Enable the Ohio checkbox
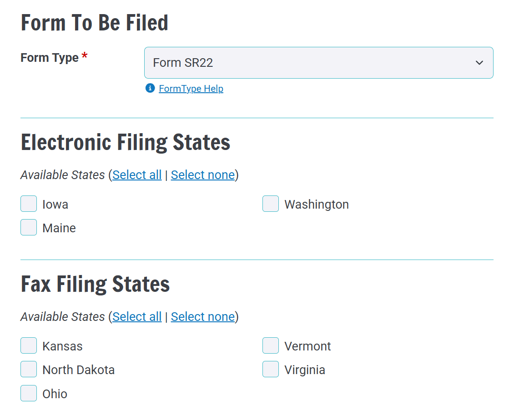Image resolution: width=514 pixels, height=420 pixels. [x=28, y=393]
